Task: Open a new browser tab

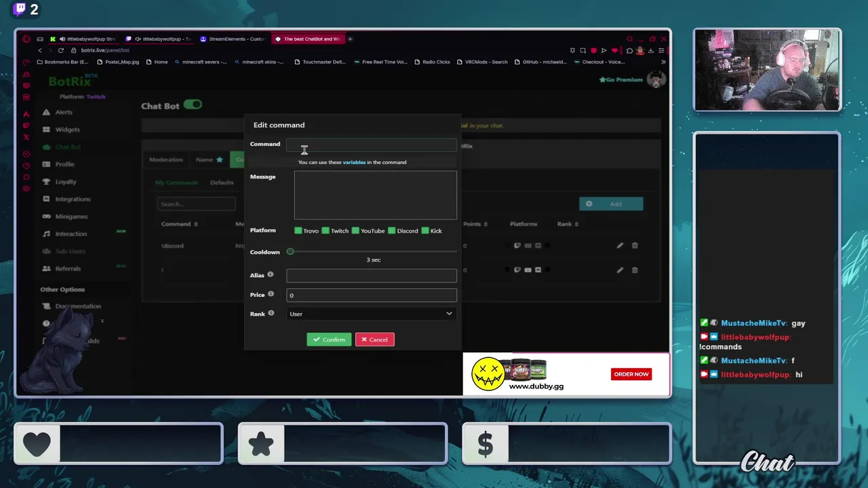Action: (x=350, y=39)
